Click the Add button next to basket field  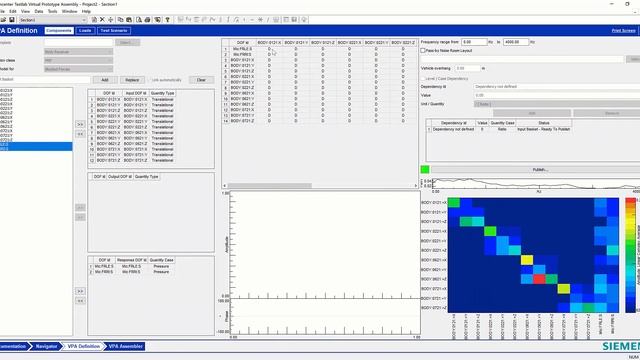(105, 80)
